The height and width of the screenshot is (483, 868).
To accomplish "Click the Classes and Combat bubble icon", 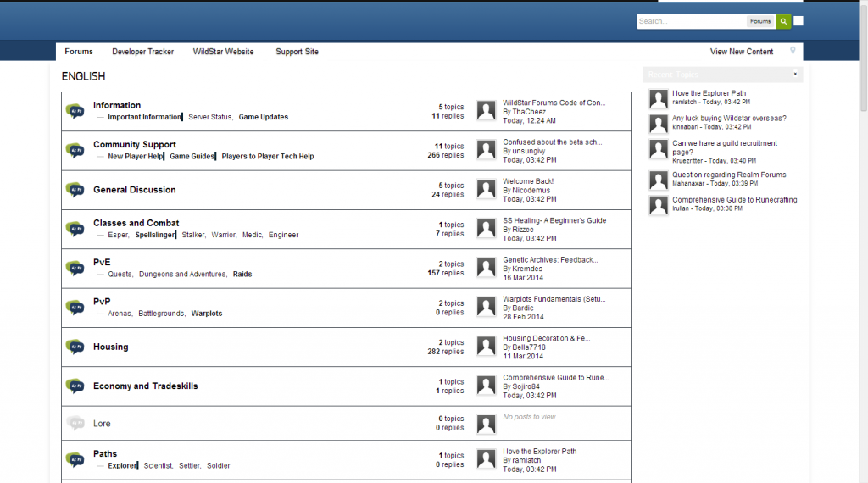I will [x=75, y=229].
